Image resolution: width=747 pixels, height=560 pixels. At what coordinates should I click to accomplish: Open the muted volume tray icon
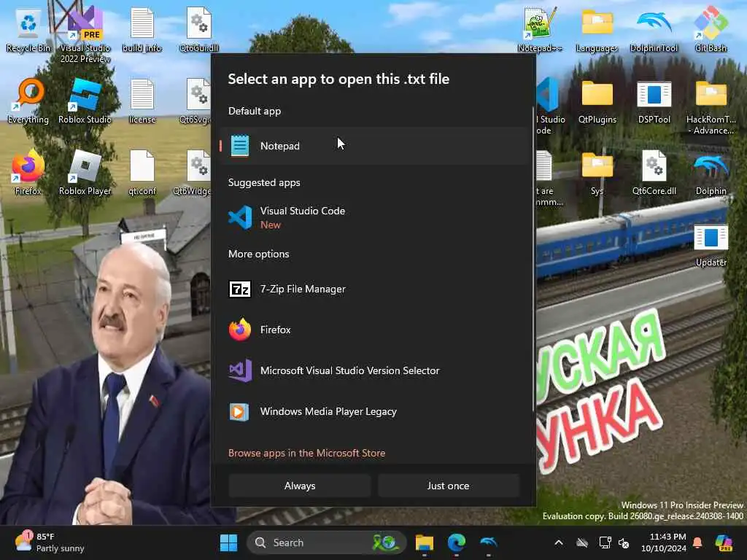pyautogui.click(x=624, y=542)
